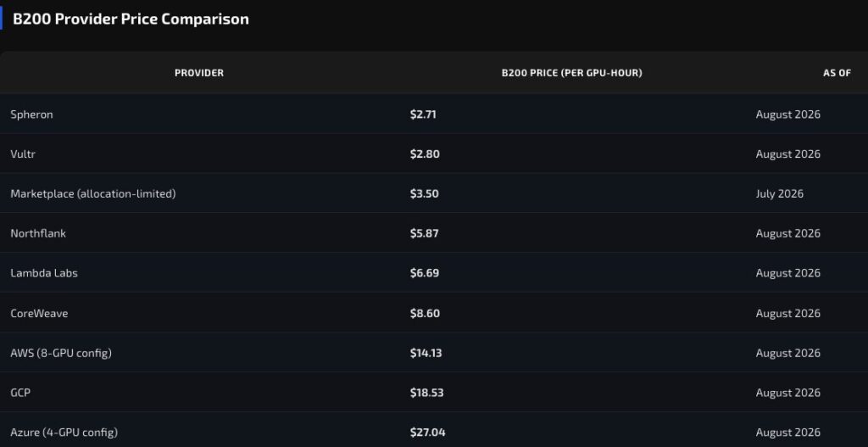The image size is (868, 447).
Task: Select the $3.50 Marketplace price
Action: point(425,194)
